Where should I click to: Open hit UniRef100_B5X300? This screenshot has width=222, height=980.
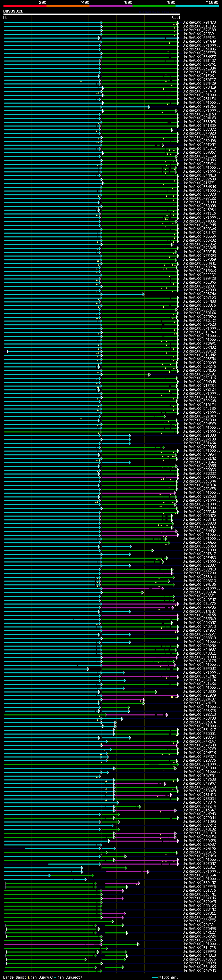199,420
